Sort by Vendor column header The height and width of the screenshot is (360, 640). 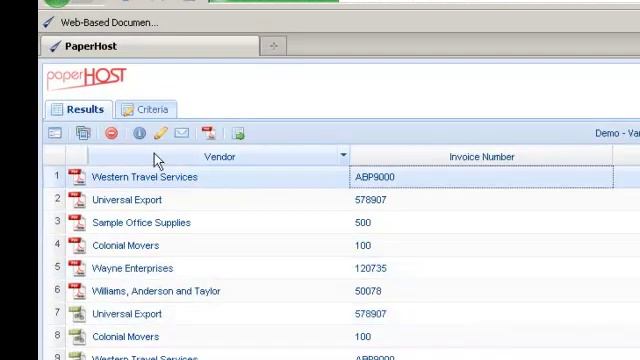coord(219,157)
